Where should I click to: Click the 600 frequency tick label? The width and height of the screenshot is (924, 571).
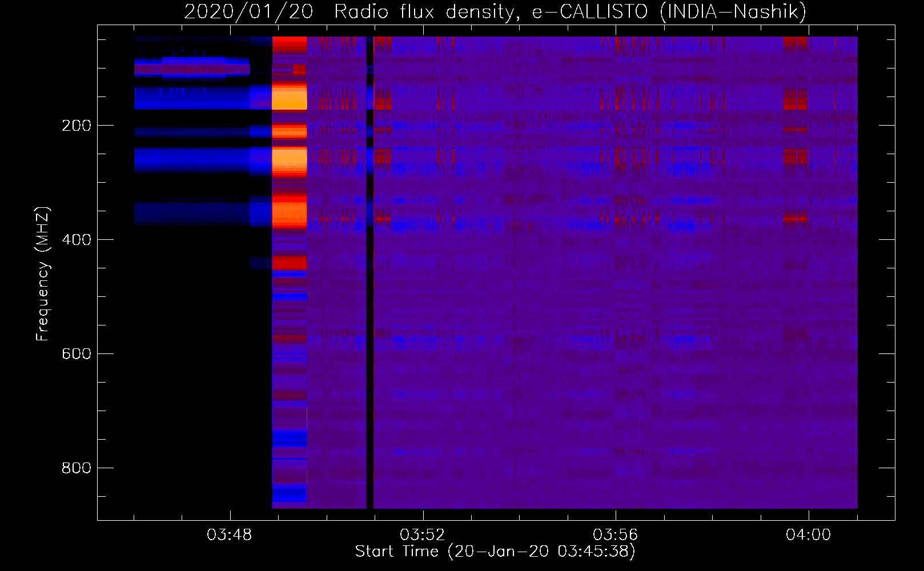click(x=76, y=354)
